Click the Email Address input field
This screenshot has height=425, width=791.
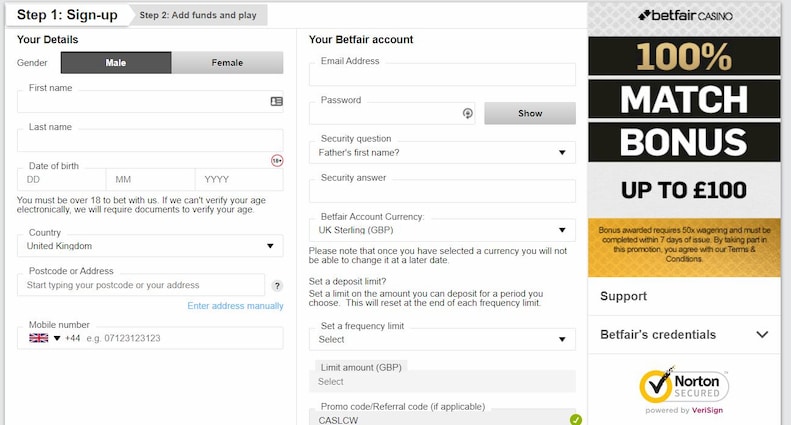tap(442, 75)
